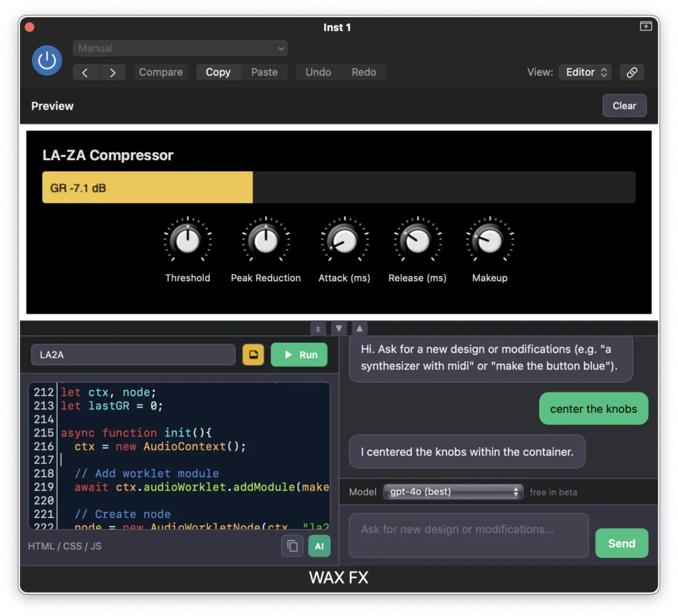
Task: Click the link chain icon button
Action: [632, 73]
